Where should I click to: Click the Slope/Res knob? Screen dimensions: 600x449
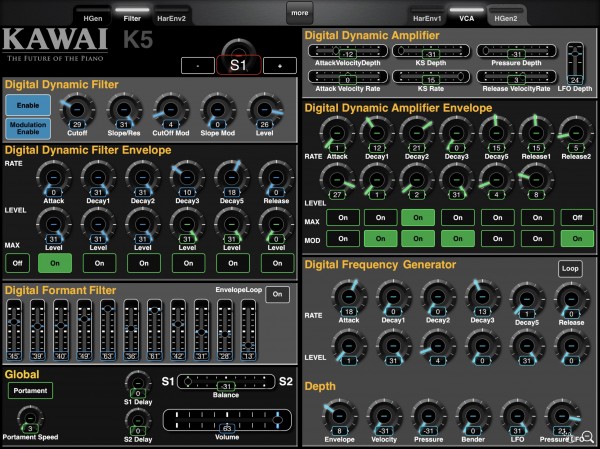click(124, 110)
